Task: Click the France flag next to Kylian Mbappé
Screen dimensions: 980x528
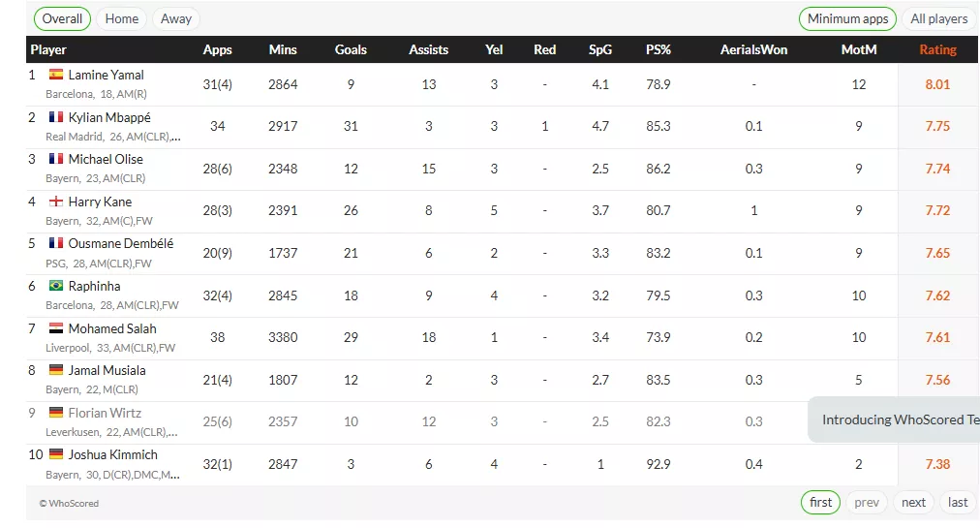Action: coord(56,117)
